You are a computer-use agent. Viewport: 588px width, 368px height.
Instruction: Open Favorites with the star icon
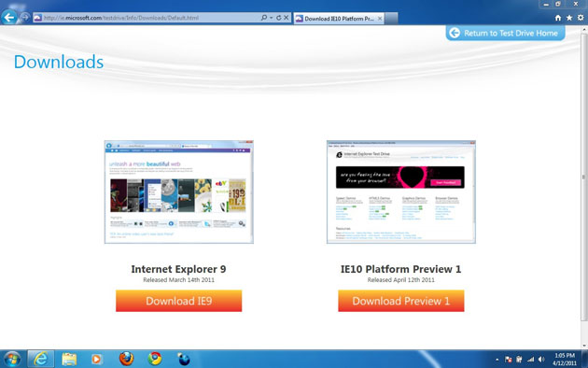(x=569, y=18)
